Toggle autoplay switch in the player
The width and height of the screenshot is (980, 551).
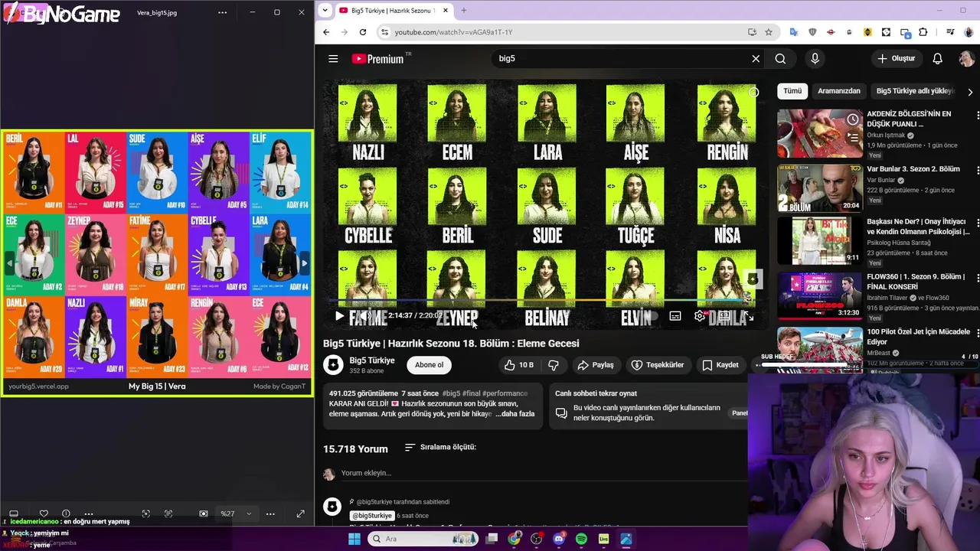click(648, 315)
